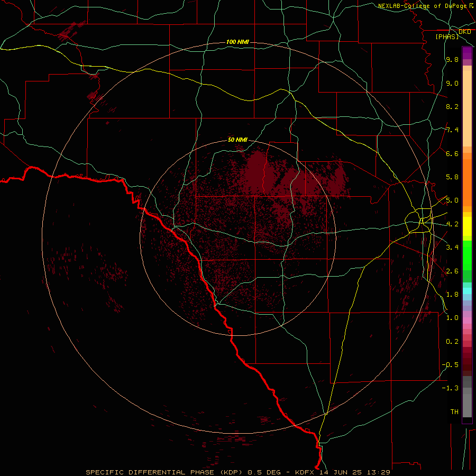This screenshot has height=476, width=476.
Task: Click the 5.0 value on the scale
Action: tap(452, 200)
